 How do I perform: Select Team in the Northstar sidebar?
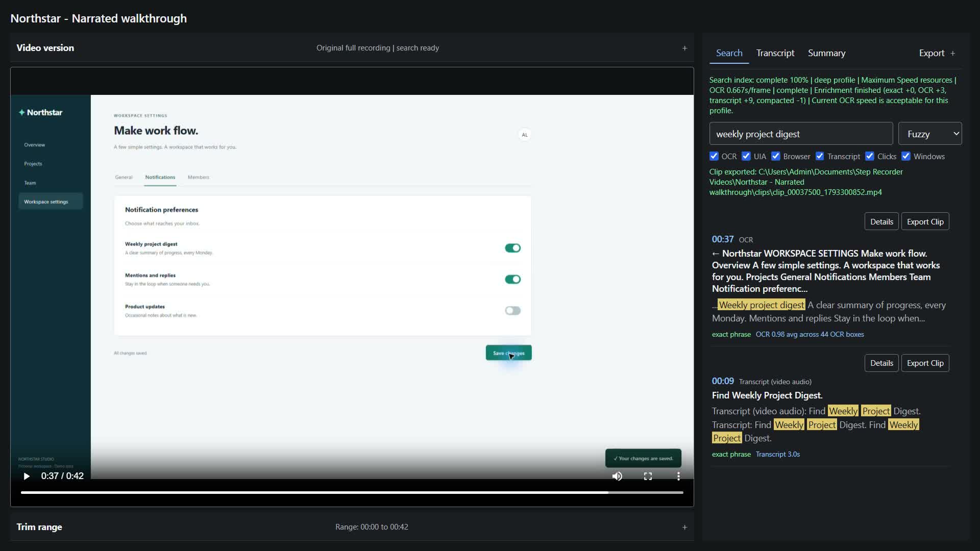pyautogui.click(x=30, y=183)
